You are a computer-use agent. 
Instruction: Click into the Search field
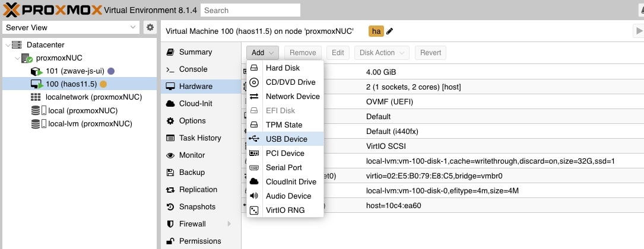[250, 10]
